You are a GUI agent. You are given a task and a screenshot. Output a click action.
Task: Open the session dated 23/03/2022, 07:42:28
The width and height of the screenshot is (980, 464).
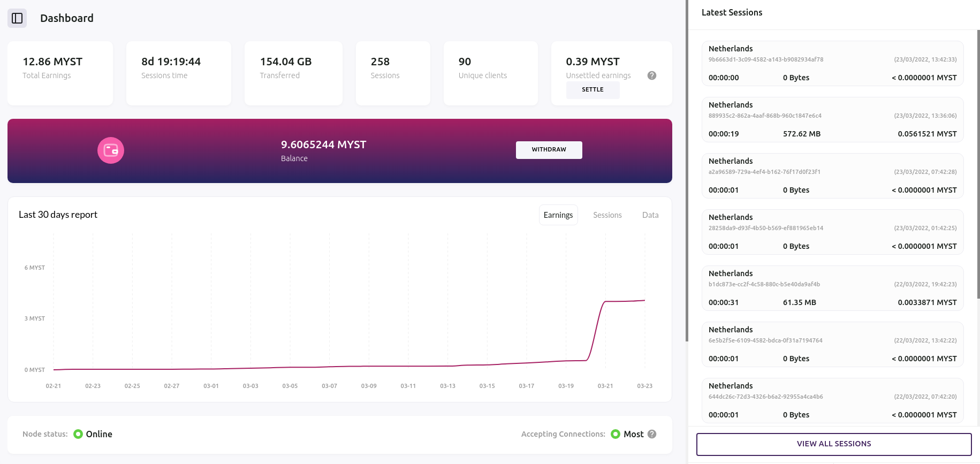(833, 176)
